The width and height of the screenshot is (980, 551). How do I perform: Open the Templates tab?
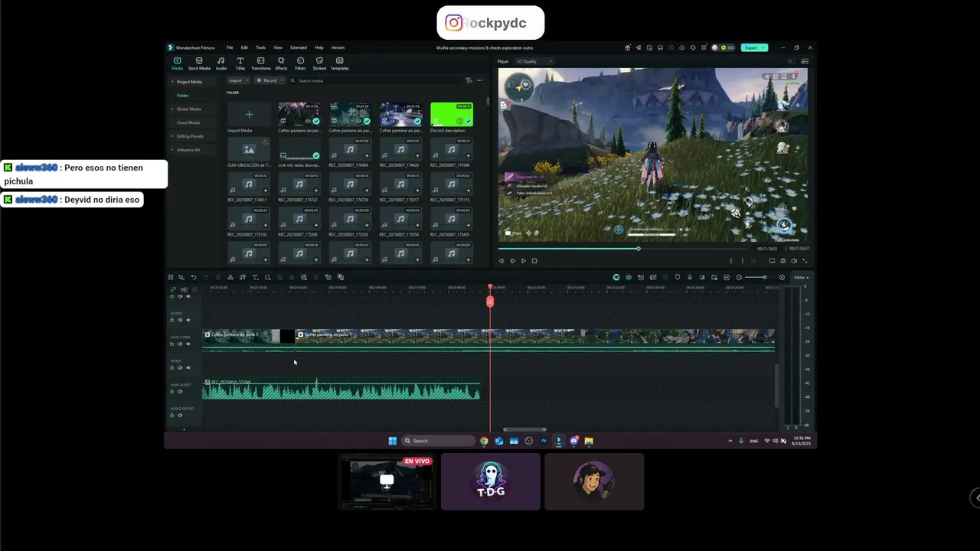[340, 64]
